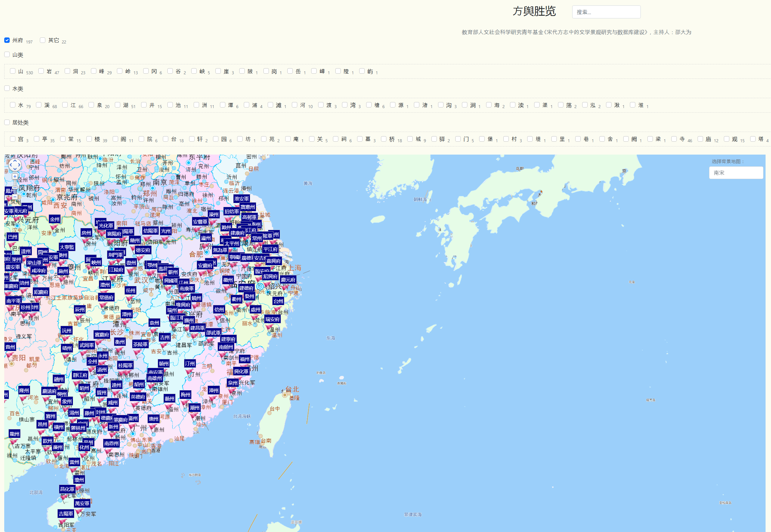
Task: Pan map left with navigation arrow
Action: tap(11, 165)
